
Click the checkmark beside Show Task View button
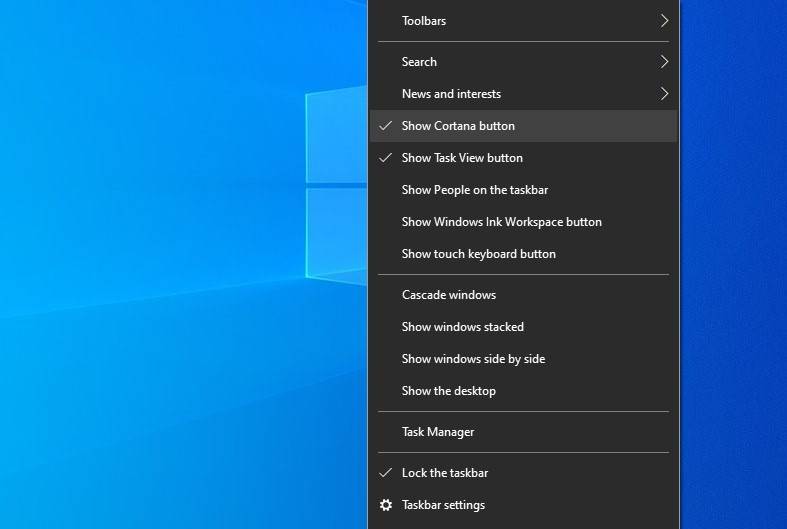(385, 158)
